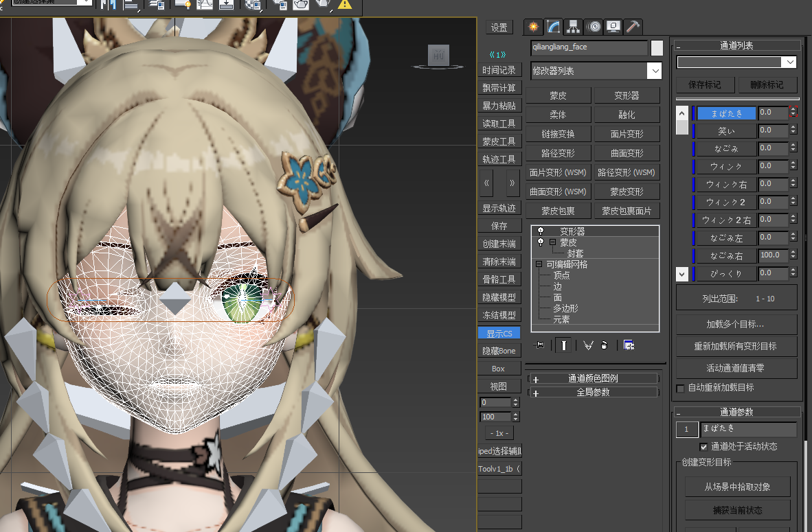The image size is (812, 532).
Task: Open the Utilities hammer panel tab
Action: 633,27
